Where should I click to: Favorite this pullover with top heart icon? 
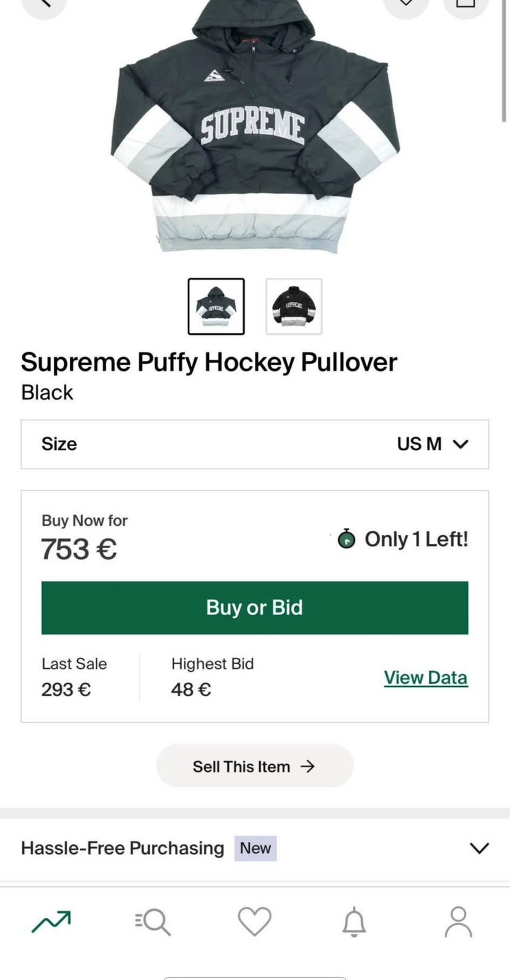click(406, 4)
